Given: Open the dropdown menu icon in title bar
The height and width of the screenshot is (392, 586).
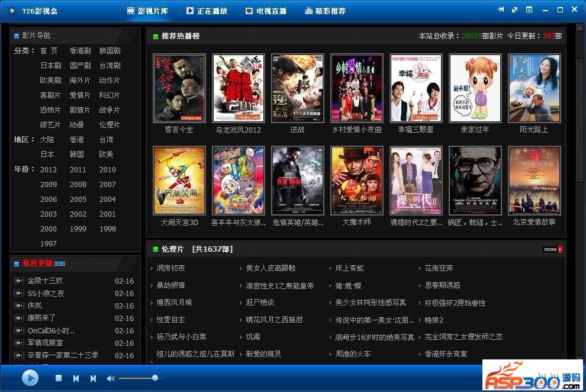Looking at the screenshot, I should [x=529, y=9].
